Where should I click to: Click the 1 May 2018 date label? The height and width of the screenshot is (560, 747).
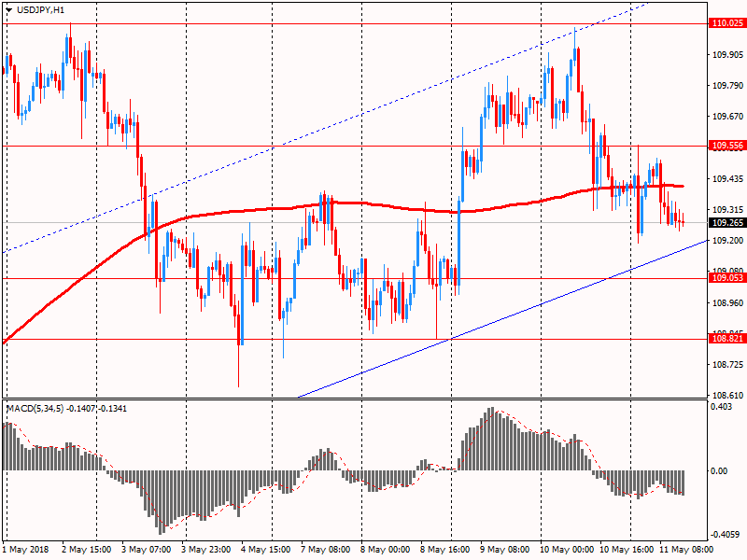tap(25, 550)
